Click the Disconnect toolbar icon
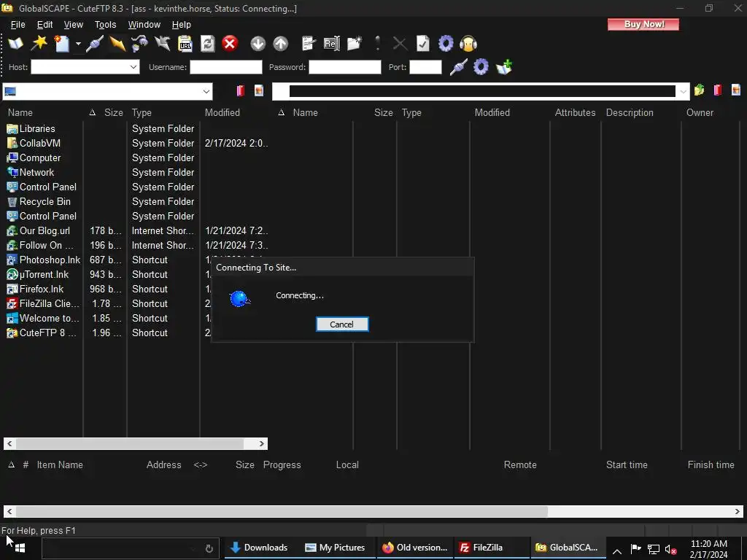Screen dimensions: 747x560 click(163, 44)
